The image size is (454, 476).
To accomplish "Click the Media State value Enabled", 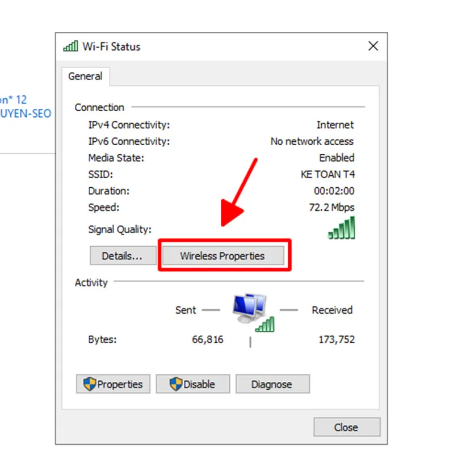I will pyautogui.click(x=337, y=158).
